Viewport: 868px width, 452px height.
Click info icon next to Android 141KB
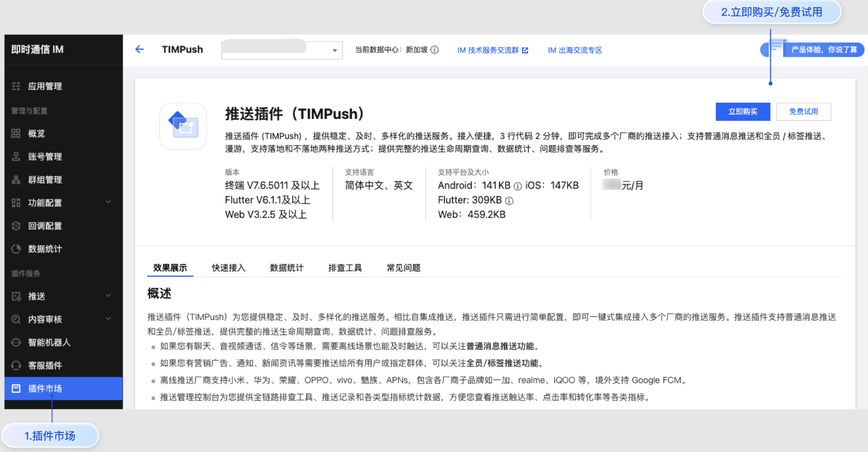517,186
